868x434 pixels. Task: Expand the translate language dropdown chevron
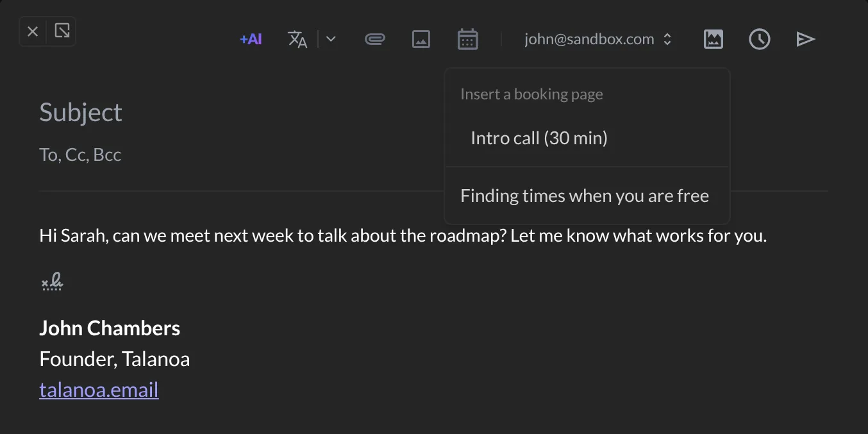[x=331, y=39]
